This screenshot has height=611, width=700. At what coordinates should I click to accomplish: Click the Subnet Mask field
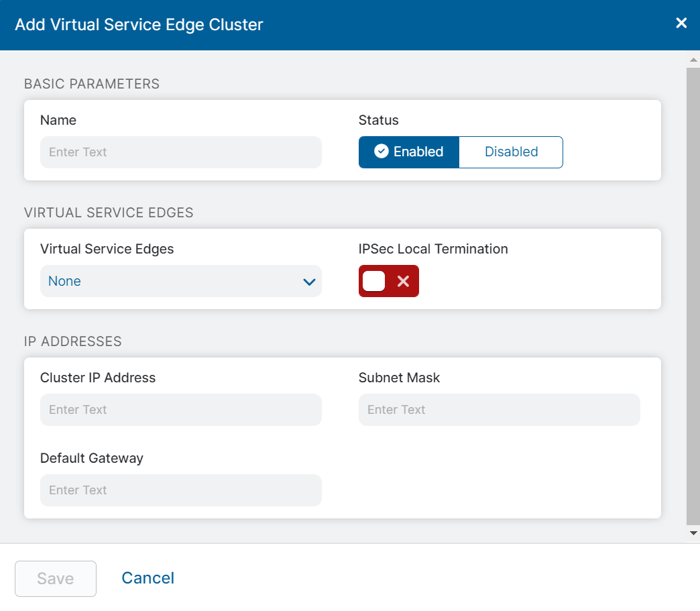(500, 410)
